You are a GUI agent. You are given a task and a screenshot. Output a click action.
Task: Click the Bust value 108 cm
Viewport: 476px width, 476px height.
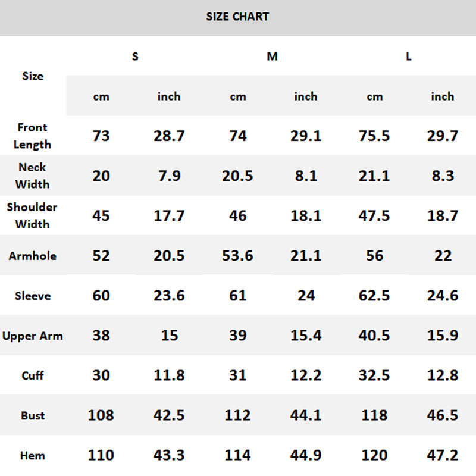101,415
